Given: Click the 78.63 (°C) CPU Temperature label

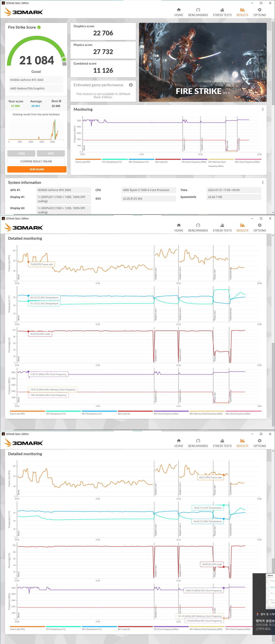Looking at the screenshot, I should 208,508.
